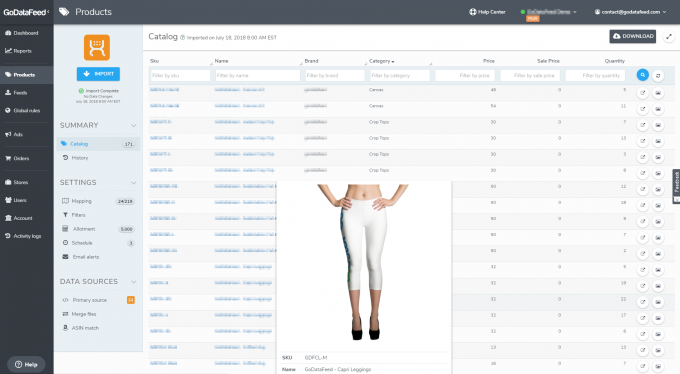This screenshot has width=680, height=374.
Task: Reset catalog filters with refresh icon
Action: (658, 75)
